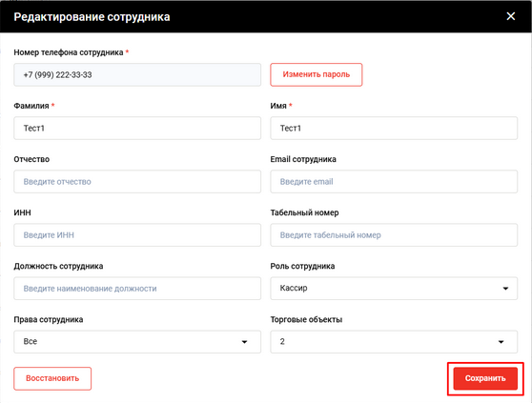
Task: Click the Изменить пароль button
Action: pyautogui.click(x=317, y=74)
